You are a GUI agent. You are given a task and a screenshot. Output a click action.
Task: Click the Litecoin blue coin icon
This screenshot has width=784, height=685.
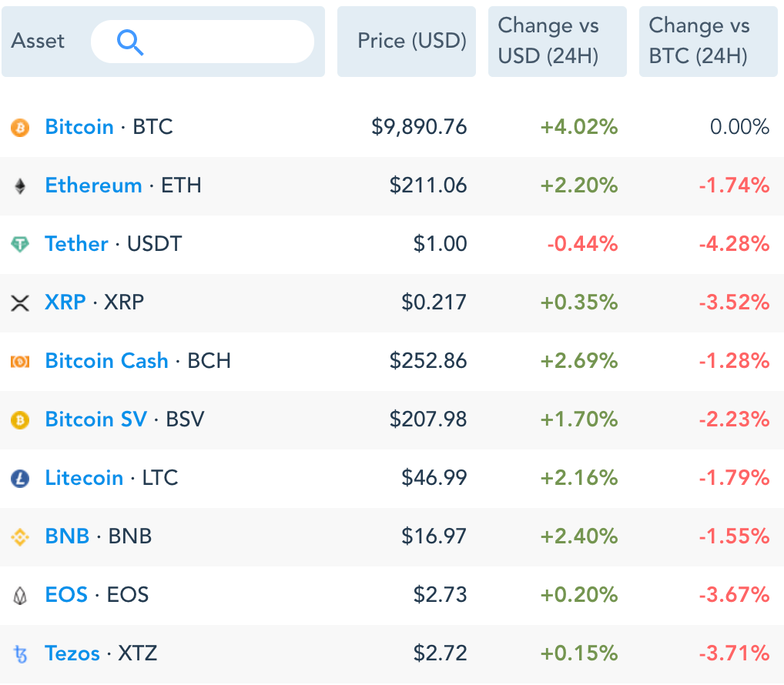pyautogui.click(x=20, y=478)
